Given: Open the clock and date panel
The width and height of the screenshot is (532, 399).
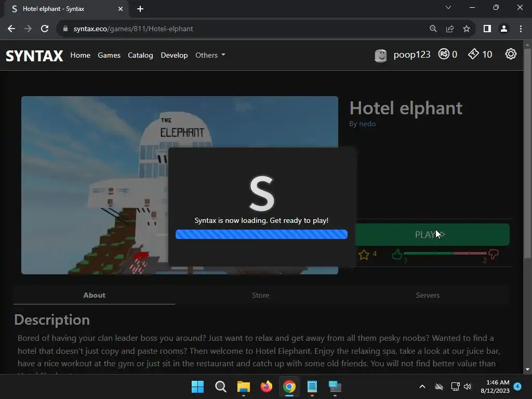Looking at the screenshot, I should pos(495,387).
